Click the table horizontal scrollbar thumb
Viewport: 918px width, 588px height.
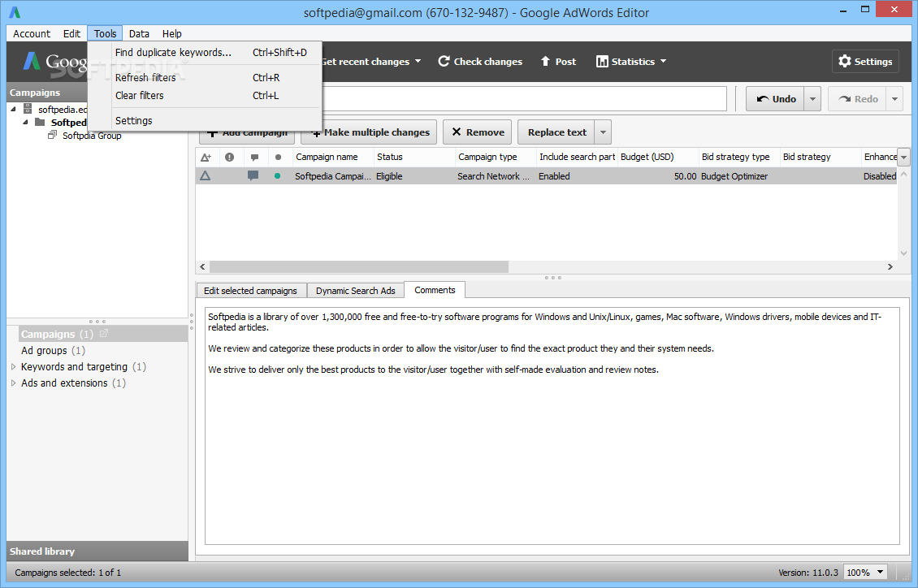pos(359,267)
